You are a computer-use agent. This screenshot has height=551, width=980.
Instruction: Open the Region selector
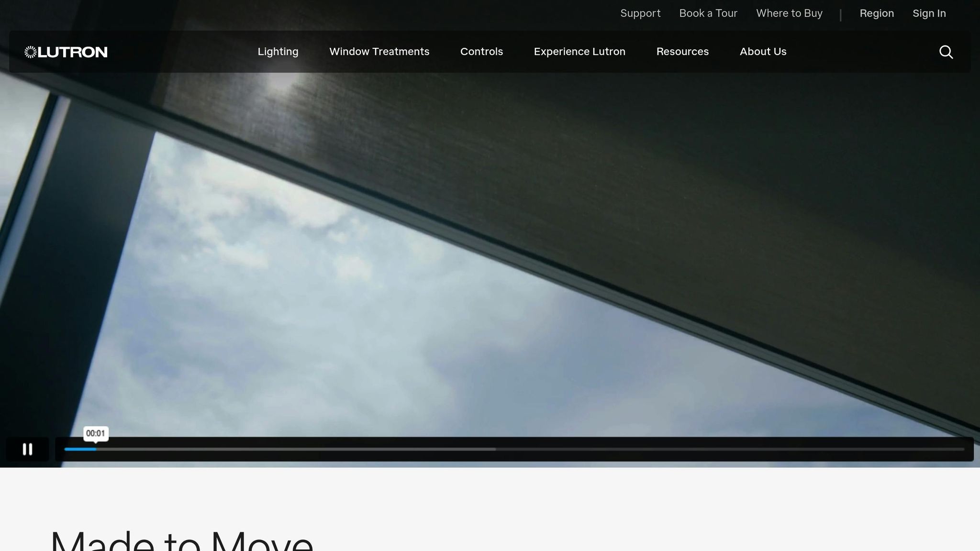click(877, 13)
